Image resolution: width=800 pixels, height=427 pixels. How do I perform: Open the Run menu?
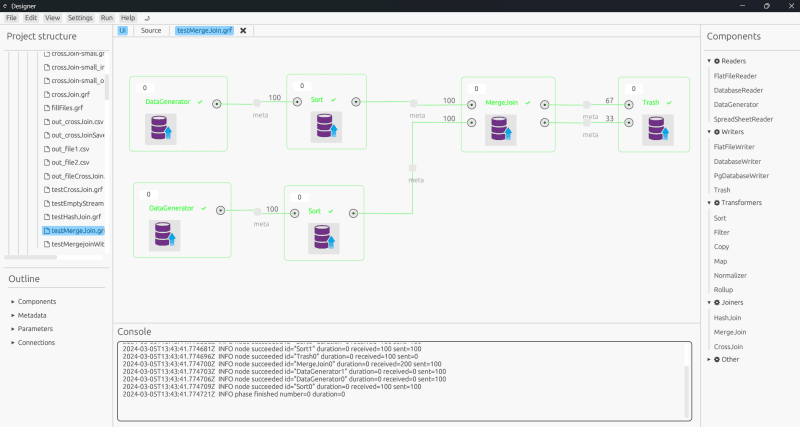tap(106, 18)
